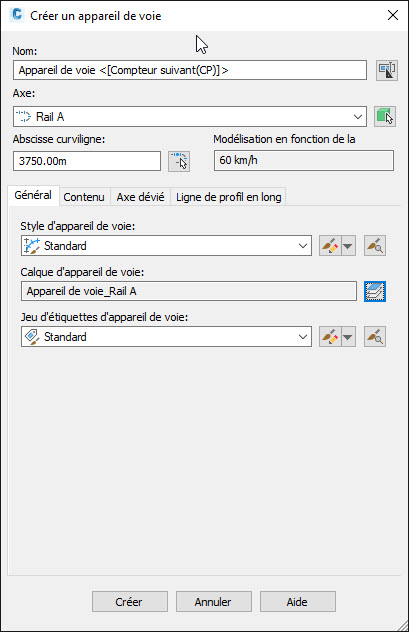Pick station on screen icon
The width and height of the screenshot is (409, 632).
(x=179, y=161)
